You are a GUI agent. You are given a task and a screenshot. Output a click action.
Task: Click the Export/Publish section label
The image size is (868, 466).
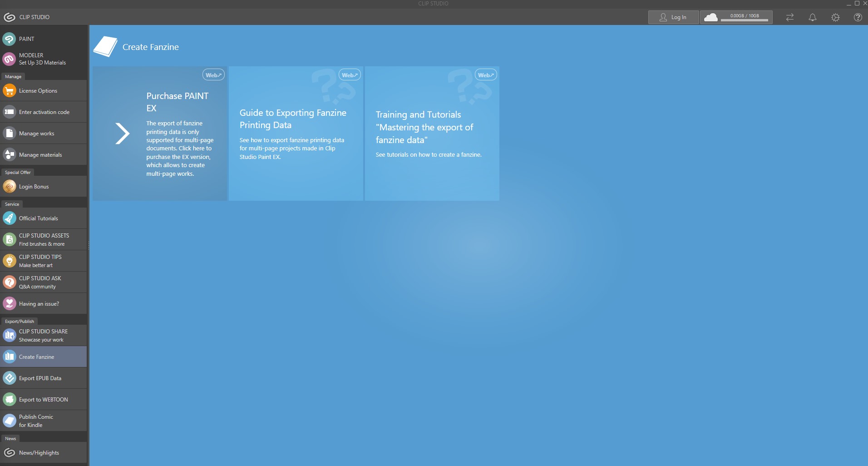20,322
